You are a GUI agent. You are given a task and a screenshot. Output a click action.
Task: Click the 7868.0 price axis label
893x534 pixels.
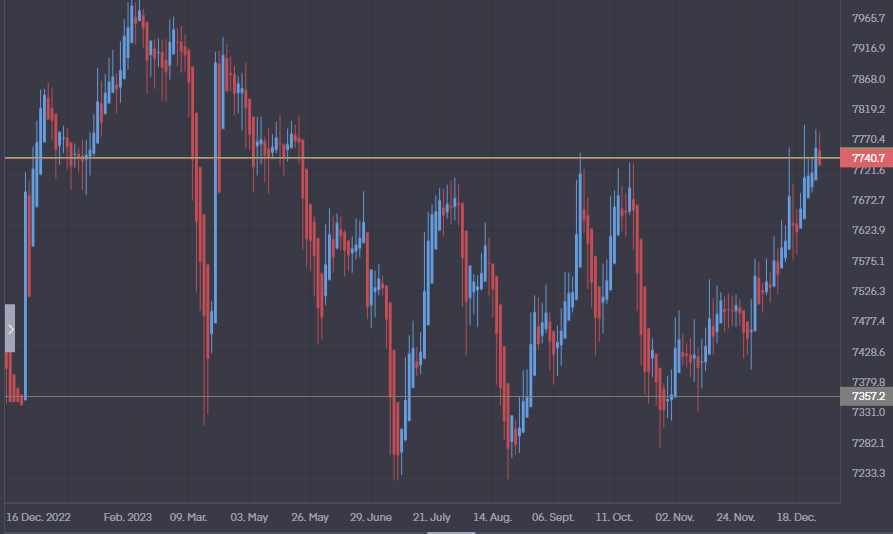pos(867,79)
